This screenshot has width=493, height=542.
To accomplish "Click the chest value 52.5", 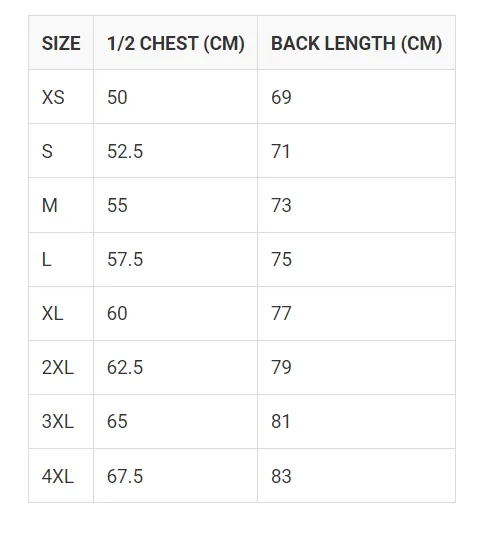I will tap(125, 151).
